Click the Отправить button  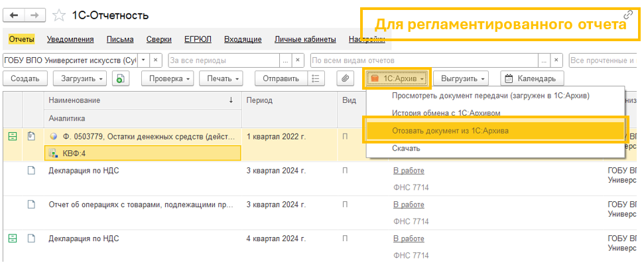[281, 78]
